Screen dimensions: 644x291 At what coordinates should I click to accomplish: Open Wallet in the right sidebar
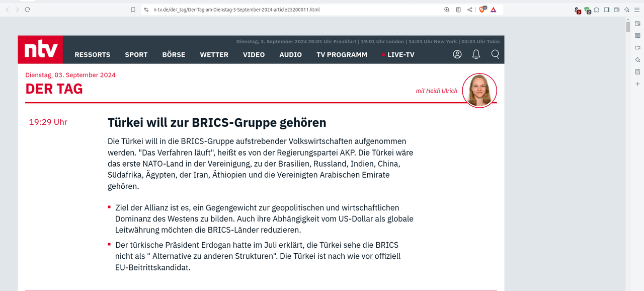pos(637,24)
